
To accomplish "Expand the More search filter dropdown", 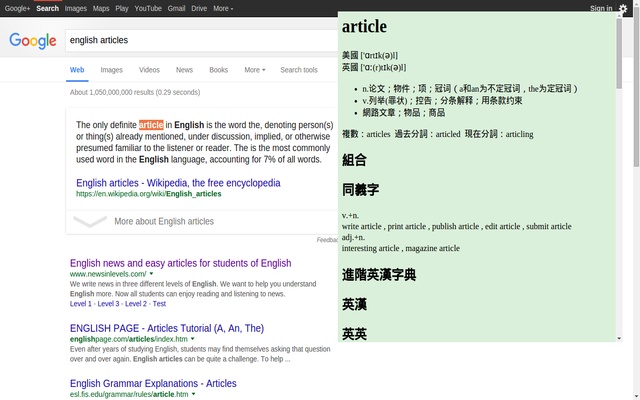I will point(255,70).
